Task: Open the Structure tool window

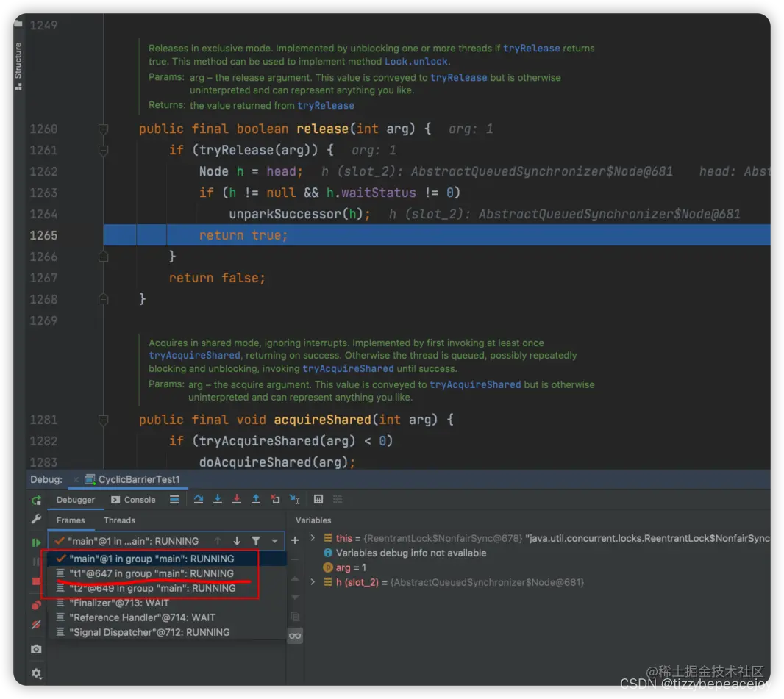Action: point(18,65)
